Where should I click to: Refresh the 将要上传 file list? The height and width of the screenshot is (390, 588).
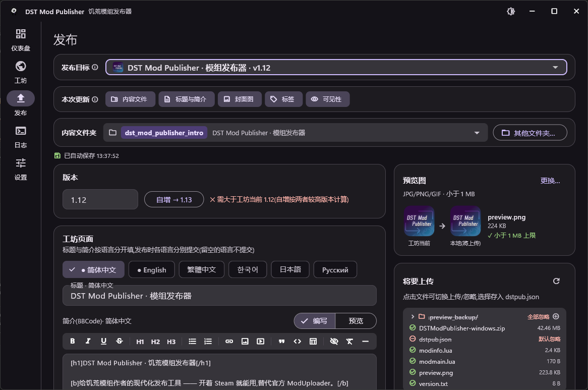coord(556,281)
